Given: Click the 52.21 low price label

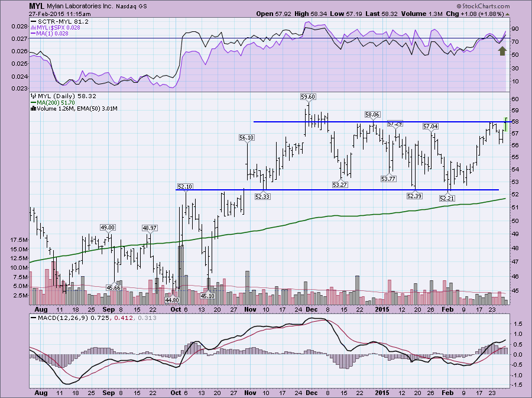Looking at the screenshot, I should coord(447,199).
